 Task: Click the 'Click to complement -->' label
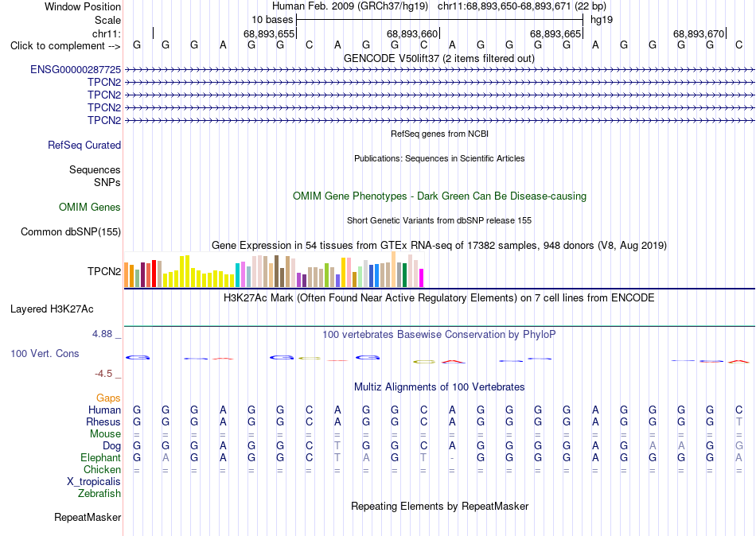[x=65, y=46]
